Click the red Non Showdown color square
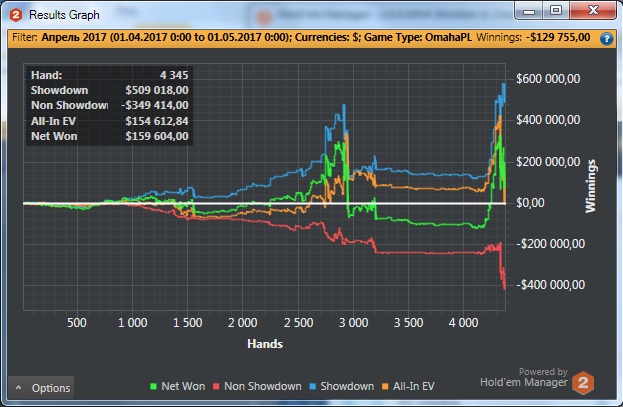Viewport: 623px width, 407px height. pyautogui.click(x=216, y=386)
